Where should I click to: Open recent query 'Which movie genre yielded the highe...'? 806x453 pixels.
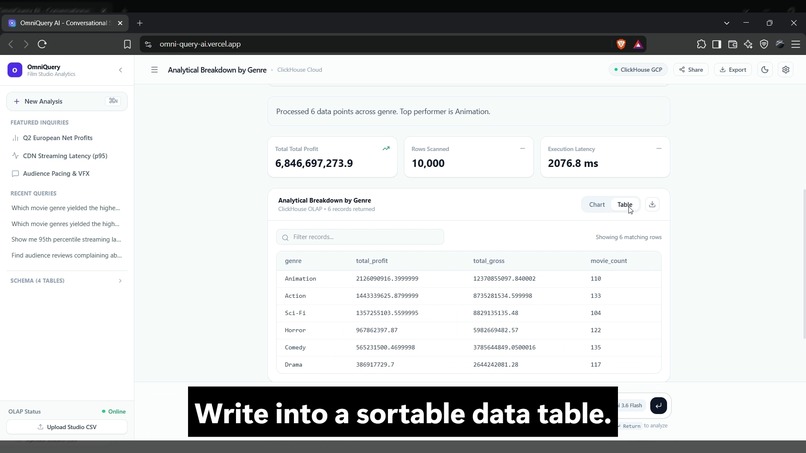tap(67, 208)
